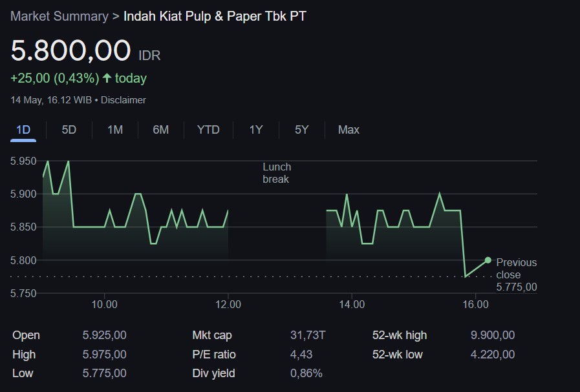The image size is (580, 392).
Task: Click the Lunch break label in chart
Action: click(277, 173)
